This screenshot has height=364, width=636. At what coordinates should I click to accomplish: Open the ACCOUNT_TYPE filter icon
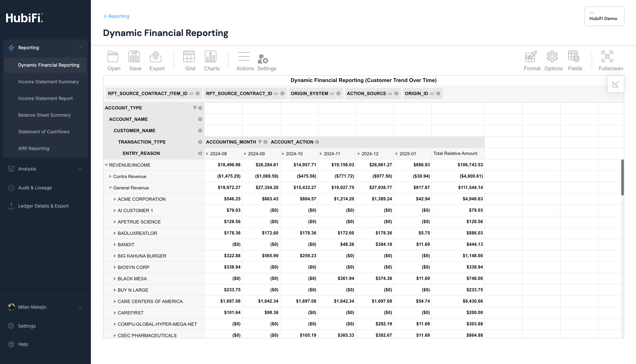pyautogui.click(x=195, y=108)
